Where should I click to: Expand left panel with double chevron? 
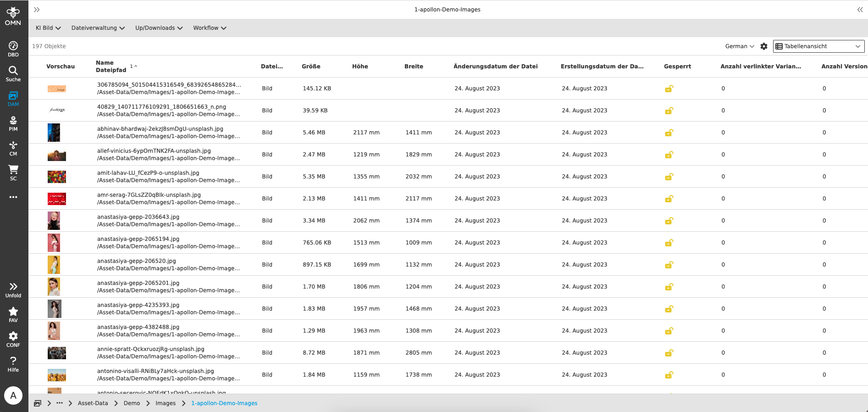pyautogui.click(x=37, y=10)
